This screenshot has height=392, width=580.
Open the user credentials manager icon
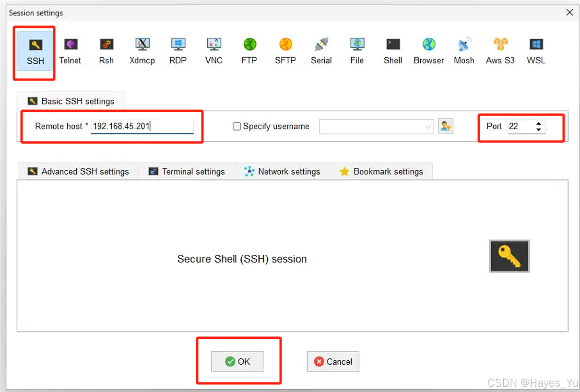click(446, 126)
